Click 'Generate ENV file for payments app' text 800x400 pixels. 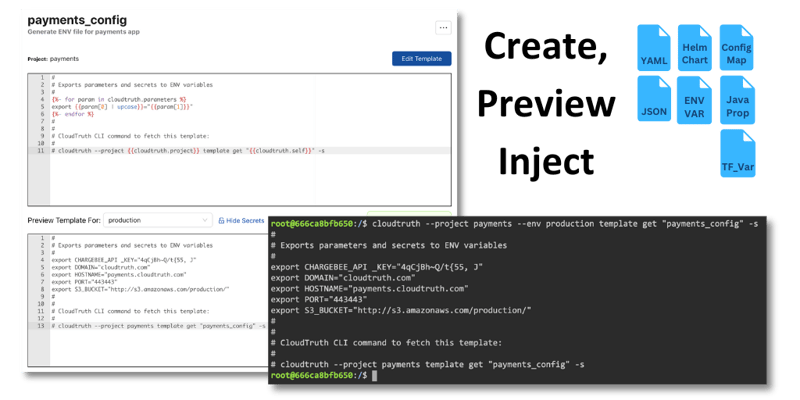tap(83, 32)
